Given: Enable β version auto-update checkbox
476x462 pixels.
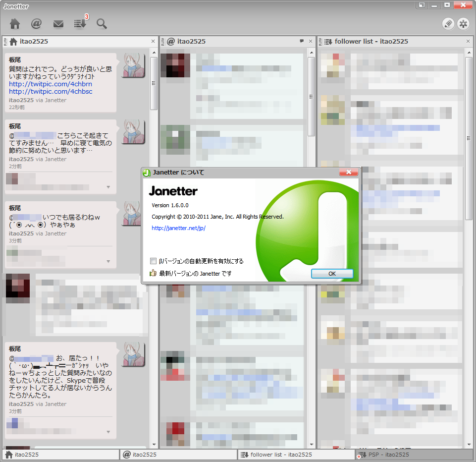Looking at the screenshot, I should [154, 261].
